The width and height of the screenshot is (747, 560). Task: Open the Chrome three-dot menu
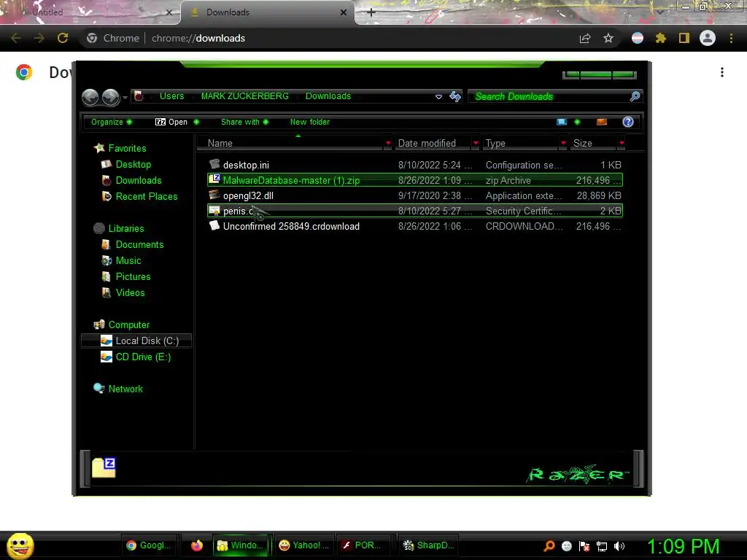(x=731, y=38)
